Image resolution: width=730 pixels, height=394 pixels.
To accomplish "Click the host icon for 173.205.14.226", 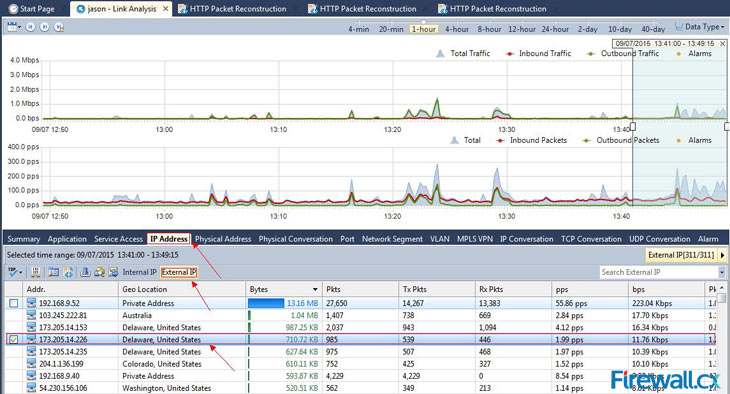I will pyautogui.click(x=31, y=340).
